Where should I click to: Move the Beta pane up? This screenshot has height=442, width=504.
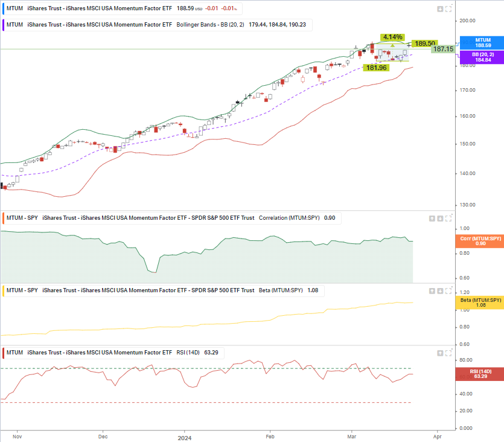tap(432, 291)
